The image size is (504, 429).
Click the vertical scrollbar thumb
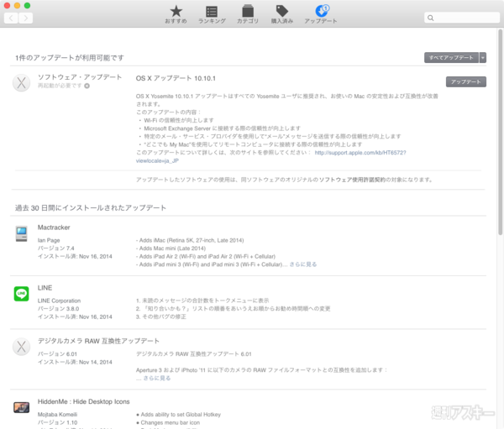[x=500, y=133]
